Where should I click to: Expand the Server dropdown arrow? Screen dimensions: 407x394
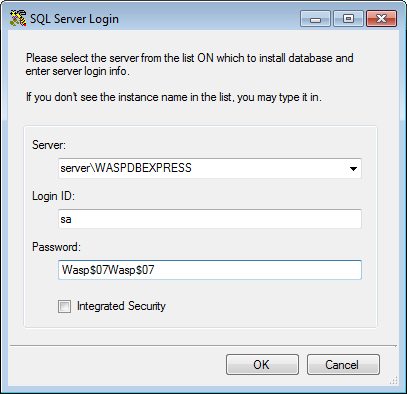[353, 168]
